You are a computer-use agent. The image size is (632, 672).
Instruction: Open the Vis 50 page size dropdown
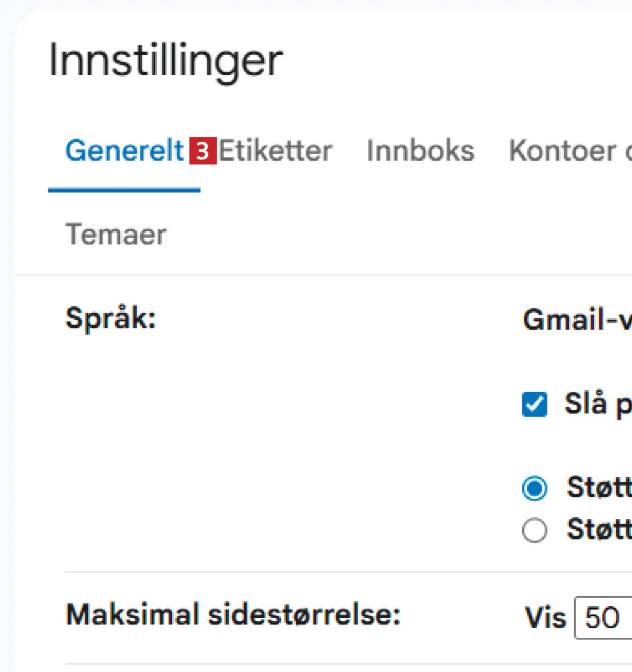pos(603,617)
